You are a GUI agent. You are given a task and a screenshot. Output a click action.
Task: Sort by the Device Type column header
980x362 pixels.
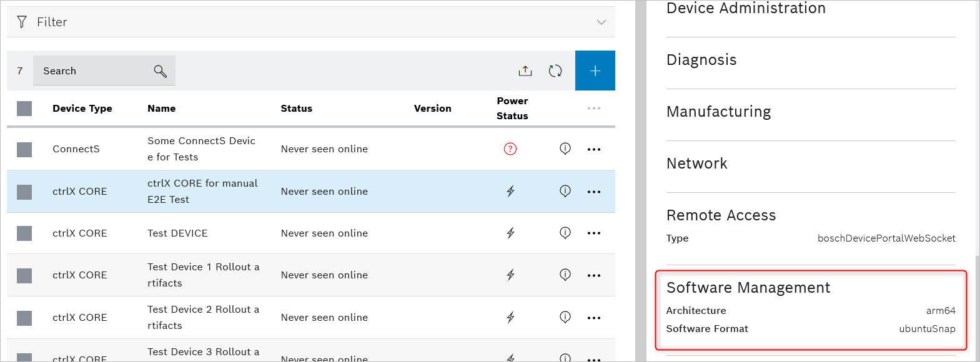click(x=82, y=109)
